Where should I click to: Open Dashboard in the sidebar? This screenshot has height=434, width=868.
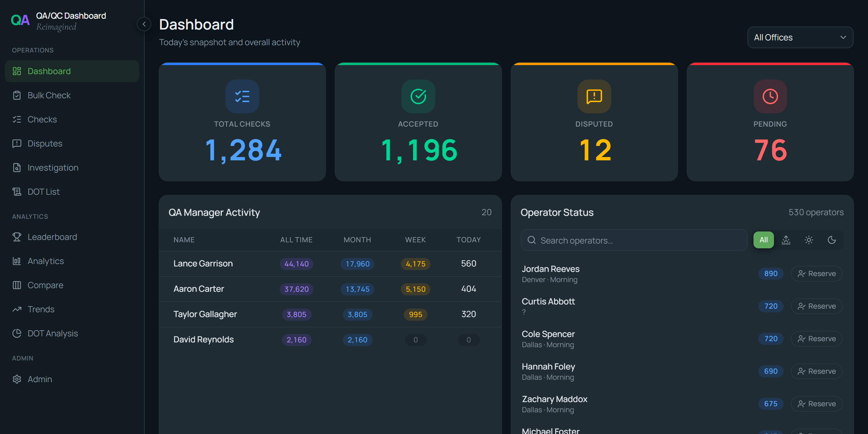(72, 71)
